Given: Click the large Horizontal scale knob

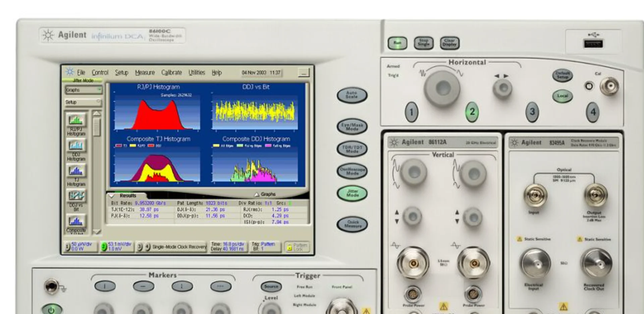Looking at the screenshot, I should (442, 88).
